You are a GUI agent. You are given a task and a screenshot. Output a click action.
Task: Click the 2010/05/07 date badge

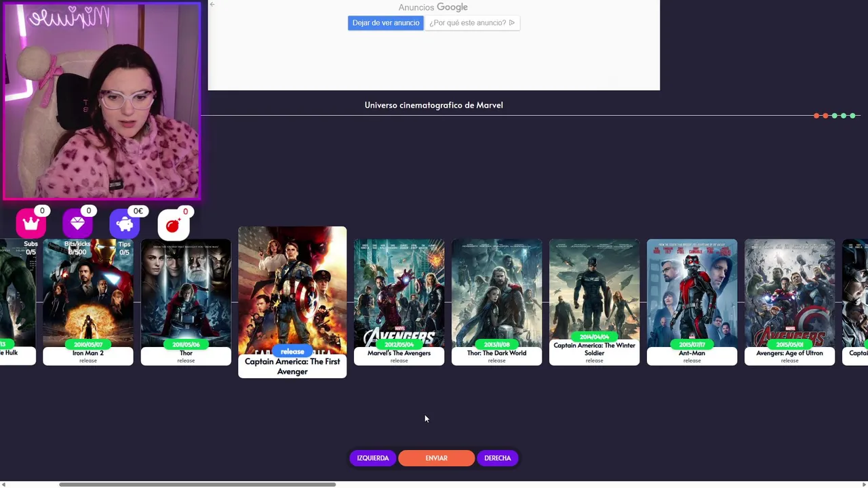(88, 344)
